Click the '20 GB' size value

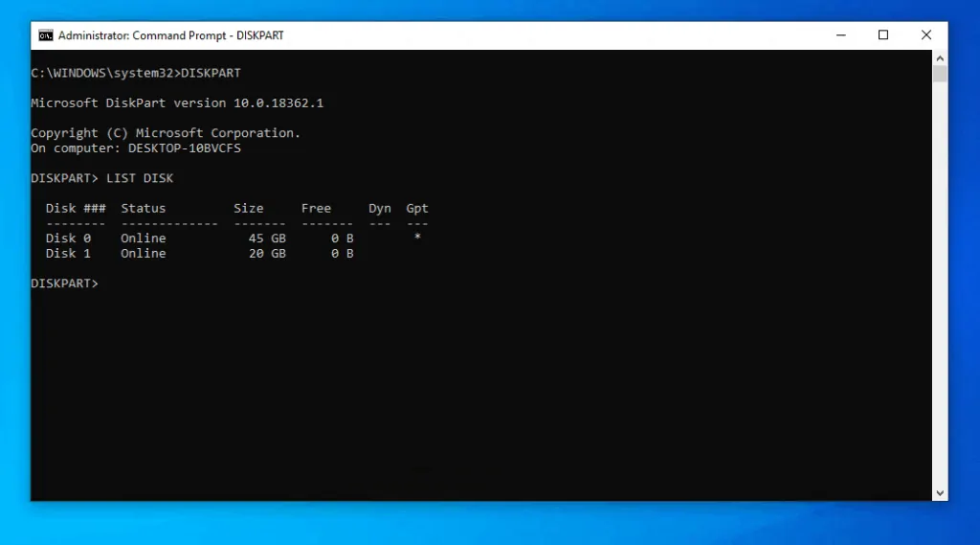(268, 254)
